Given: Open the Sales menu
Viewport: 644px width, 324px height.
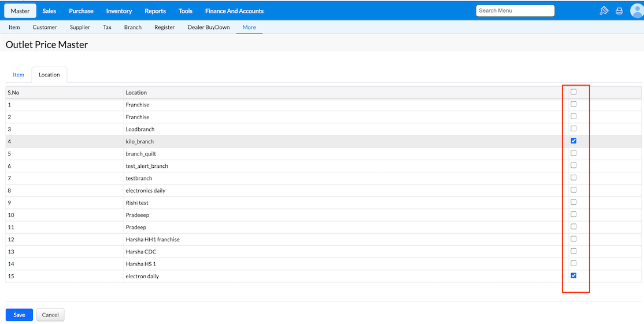Looking at the screenshot, I should click(49, 11).
